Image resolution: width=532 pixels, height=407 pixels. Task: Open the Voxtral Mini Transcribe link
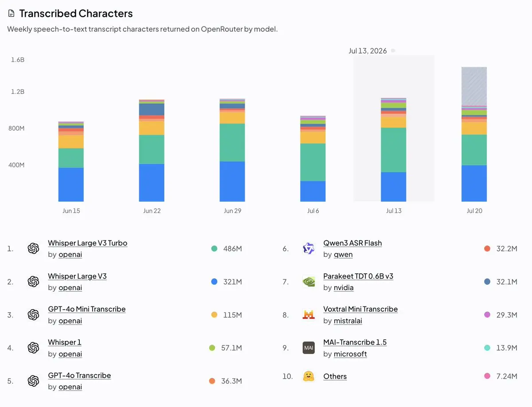360,309
